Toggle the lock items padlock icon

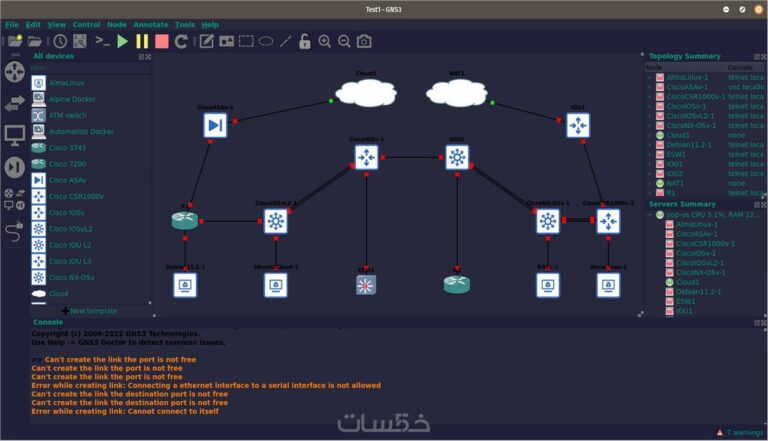[305, 41]
